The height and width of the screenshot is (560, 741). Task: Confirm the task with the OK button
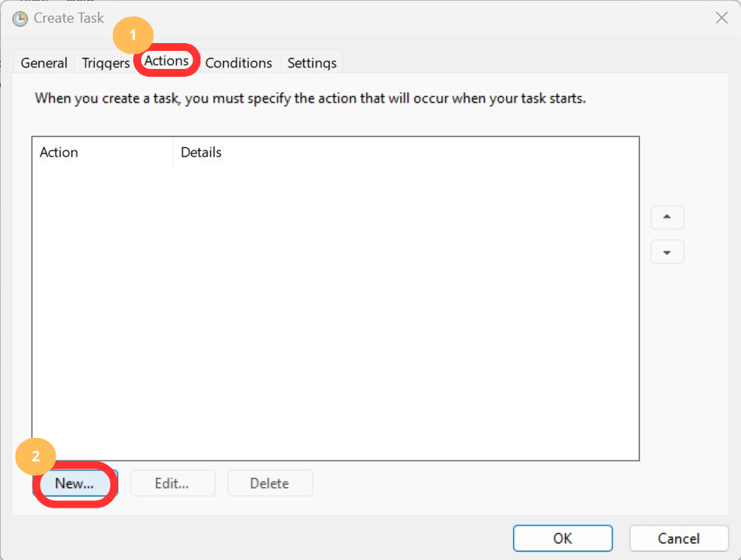click(x=562, y=538)
